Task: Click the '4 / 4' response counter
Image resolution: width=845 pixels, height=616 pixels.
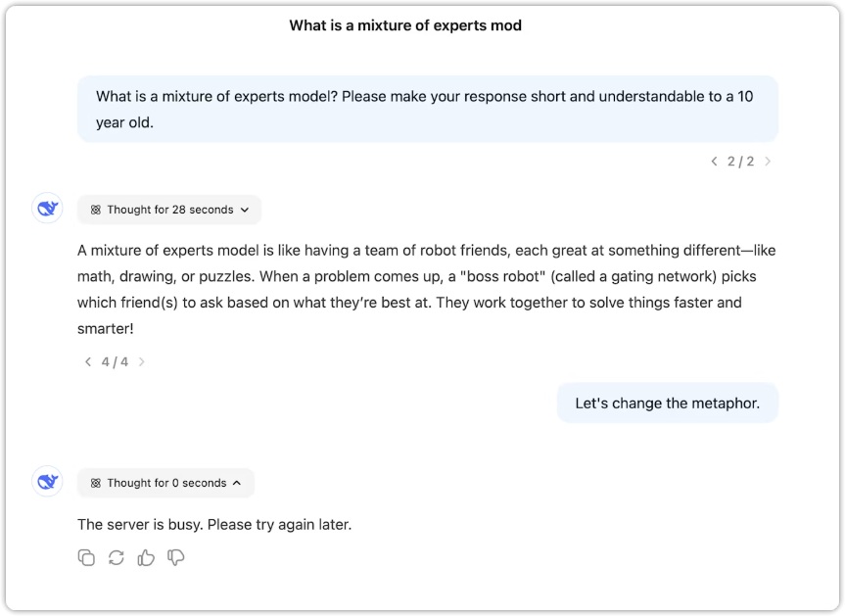Action: click(115, 361)
